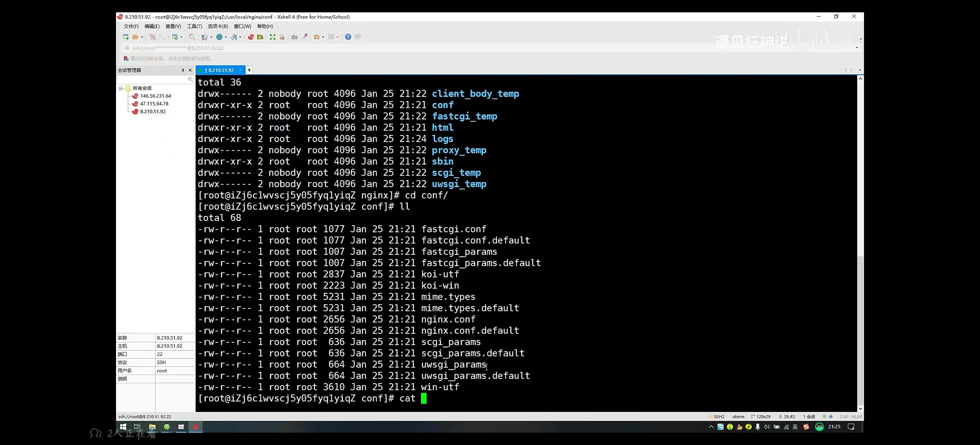Expand the font A icon dropdown arrow

coord(240,37)
